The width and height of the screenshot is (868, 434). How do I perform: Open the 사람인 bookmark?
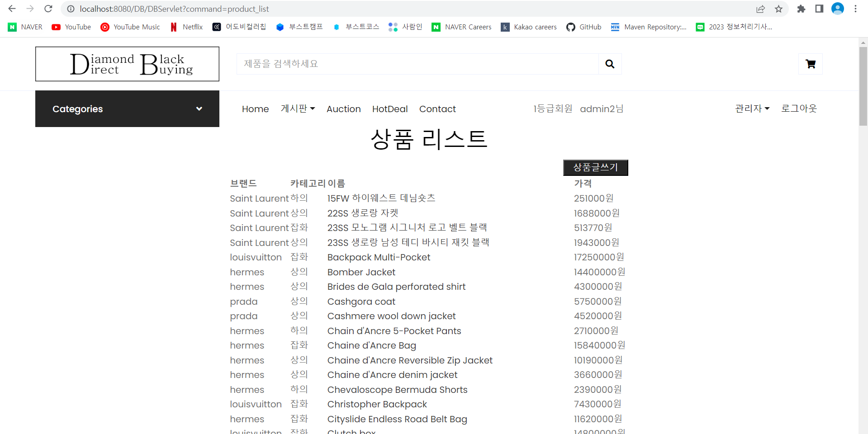point(405,27)
